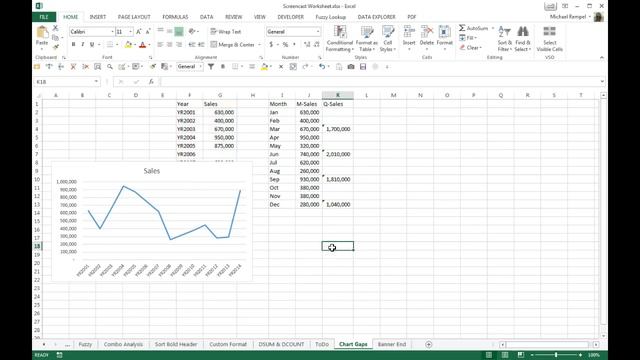Increase font size with the larger A icon
This screenshot has width=640, height=360.
[x=139, y=31]
